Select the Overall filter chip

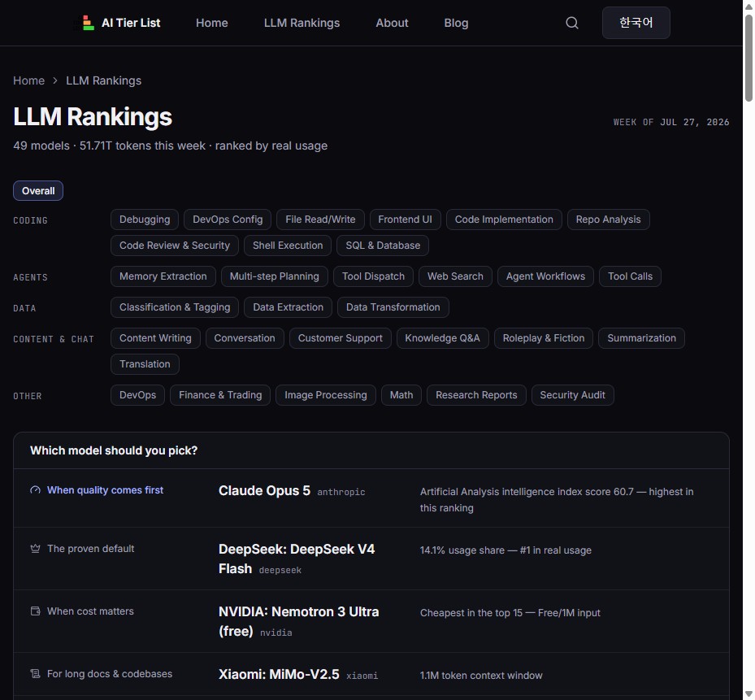pos(38,191)
